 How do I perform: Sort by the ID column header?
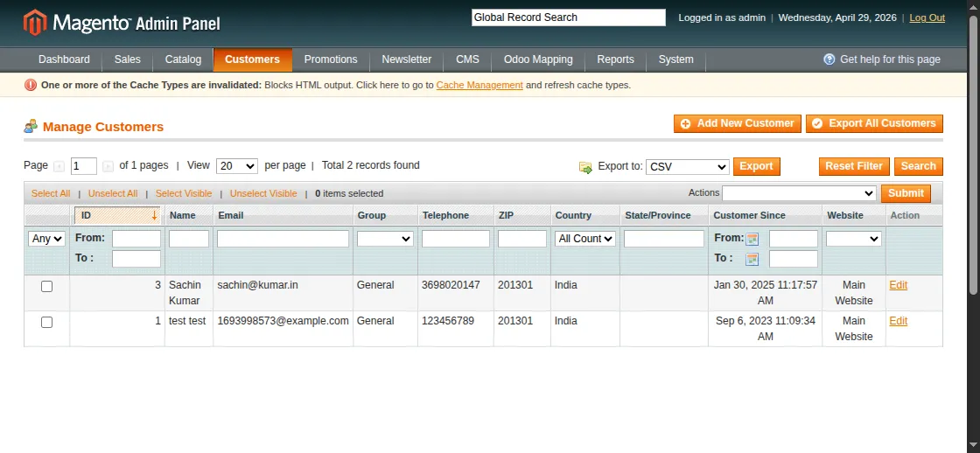click(x=117, y=215)
